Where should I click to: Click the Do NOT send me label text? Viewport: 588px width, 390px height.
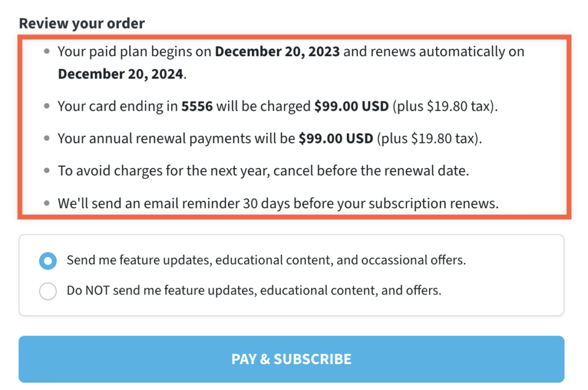click(x=254, y=290)
